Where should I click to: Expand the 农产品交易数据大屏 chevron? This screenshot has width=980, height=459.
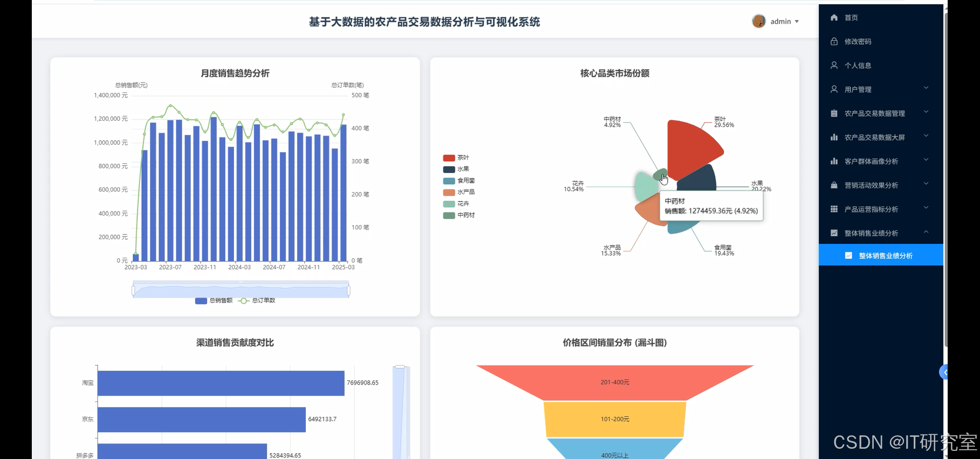[x=926, y=136]
